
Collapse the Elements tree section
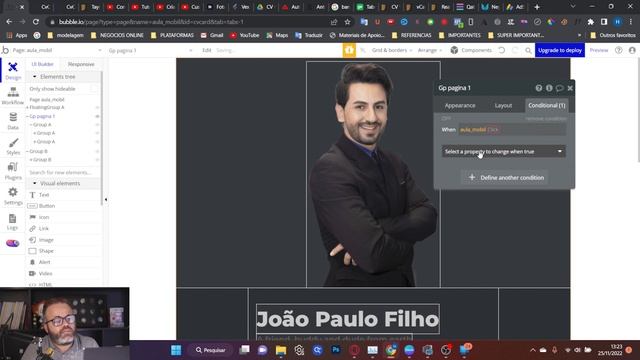coord(34,77)
